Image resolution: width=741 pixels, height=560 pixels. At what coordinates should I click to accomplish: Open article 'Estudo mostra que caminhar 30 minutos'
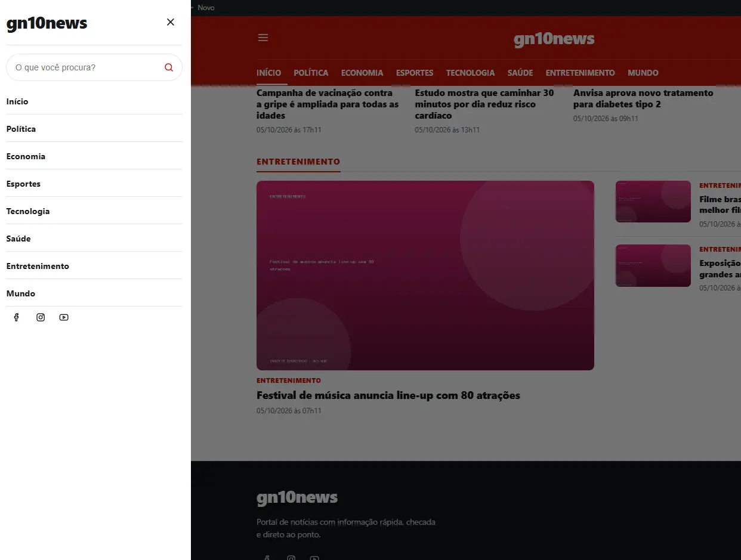pos(484,104)
